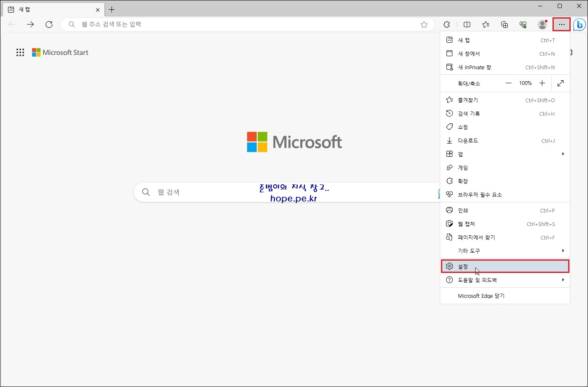
Task: Open Browser essentials heart icon in toolbar
Action: coord(523,25)
